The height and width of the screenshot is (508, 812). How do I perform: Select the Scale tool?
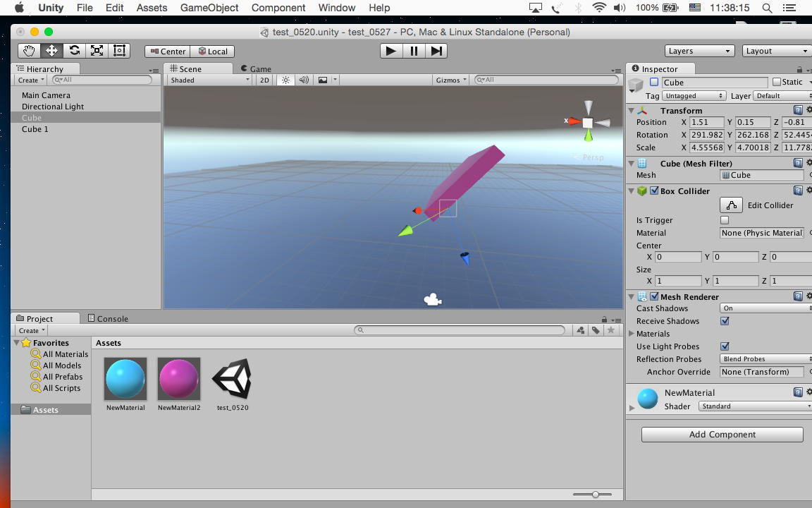97,51
